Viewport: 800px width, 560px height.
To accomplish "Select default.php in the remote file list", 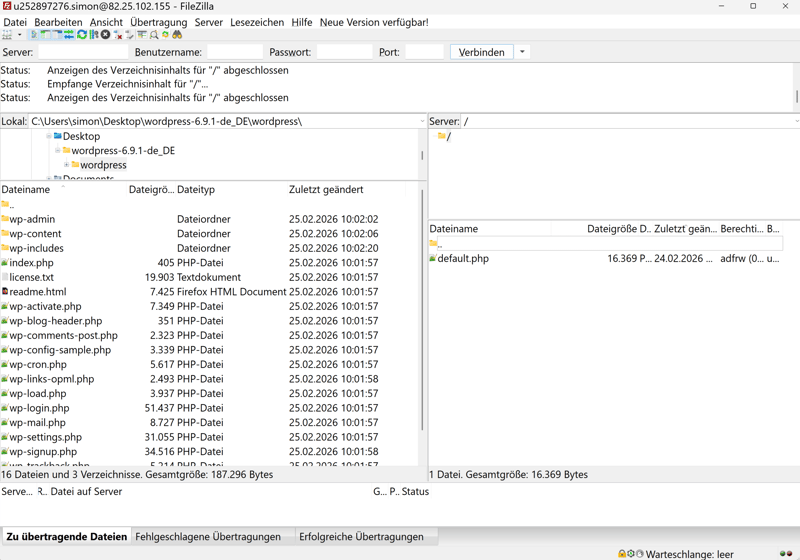I will coord(462,258).
